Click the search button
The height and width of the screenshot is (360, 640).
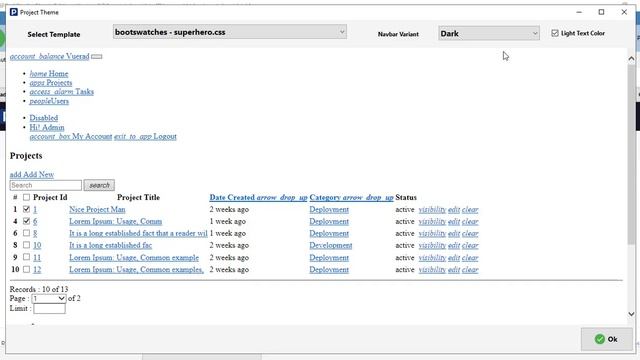pos(99,185)
